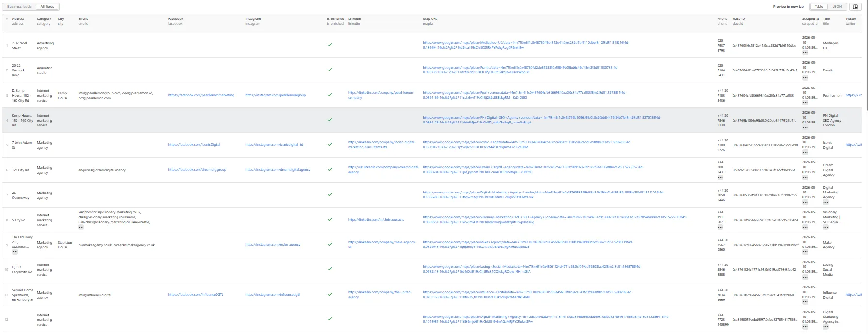This screenshot has width=868, height=334.
Task: Switch to the Business leads tab
Action: [x=19, y=7]
